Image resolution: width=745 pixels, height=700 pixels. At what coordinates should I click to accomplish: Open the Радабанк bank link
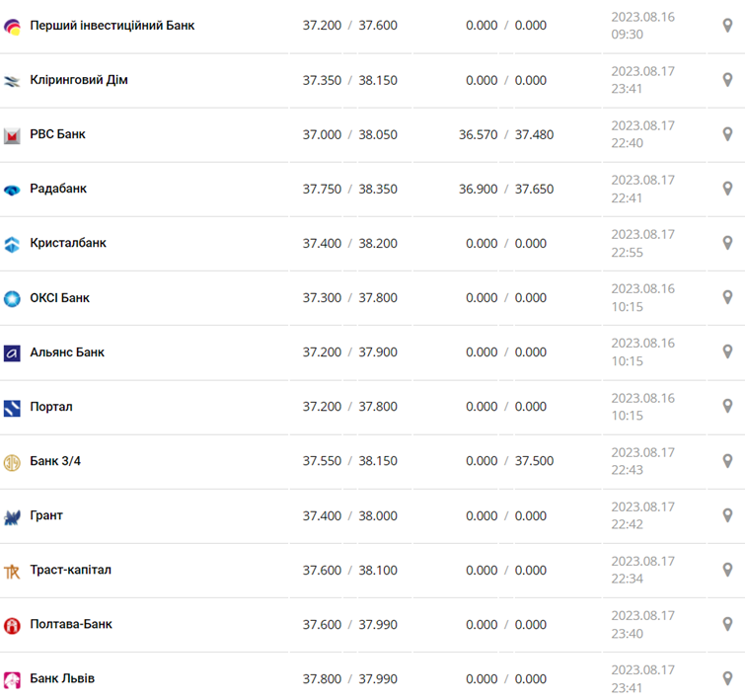coord(58,189)
